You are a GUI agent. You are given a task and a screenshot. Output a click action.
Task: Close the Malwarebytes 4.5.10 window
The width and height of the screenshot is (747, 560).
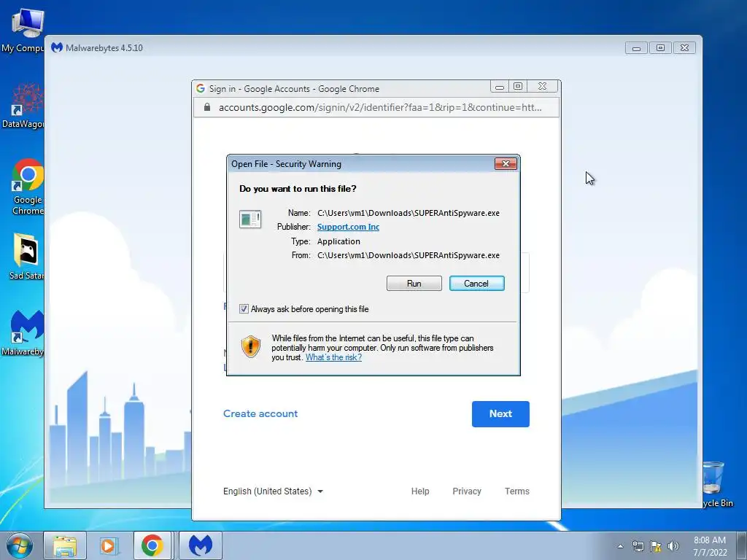click(x=684, y=48)
